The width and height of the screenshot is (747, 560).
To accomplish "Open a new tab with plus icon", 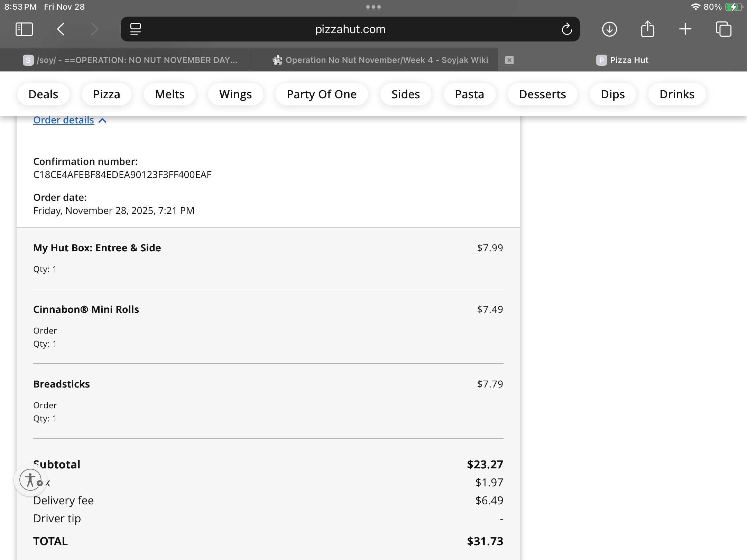I will [685, 29].
